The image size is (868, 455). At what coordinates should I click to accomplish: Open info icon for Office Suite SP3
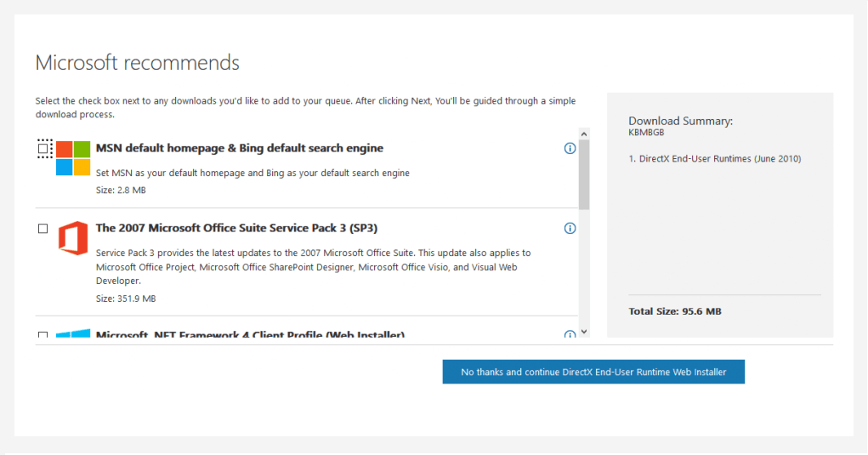[570, 228]
